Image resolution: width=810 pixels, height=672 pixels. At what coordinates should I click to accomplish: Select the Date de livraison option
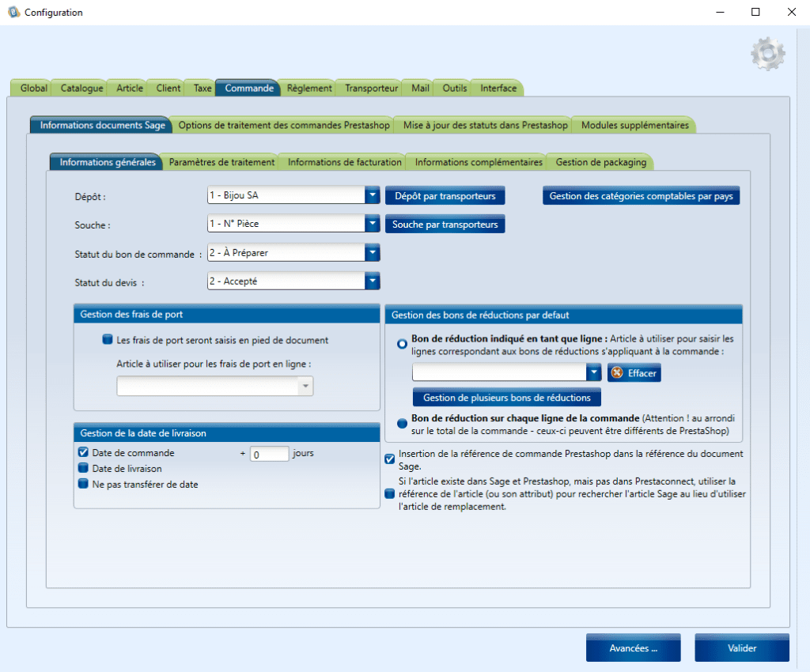pos(84,469)
